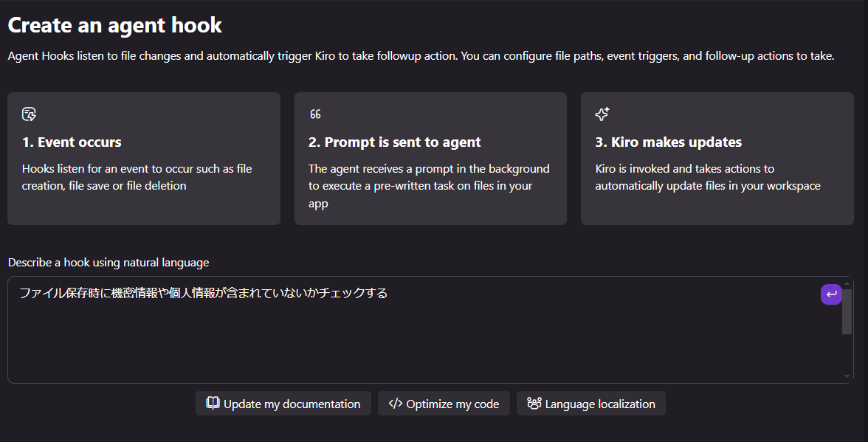This screenshot has width=868, height=442.
Task: Select the Update my documentation suggestion
Action: click(x=283, y=404)
